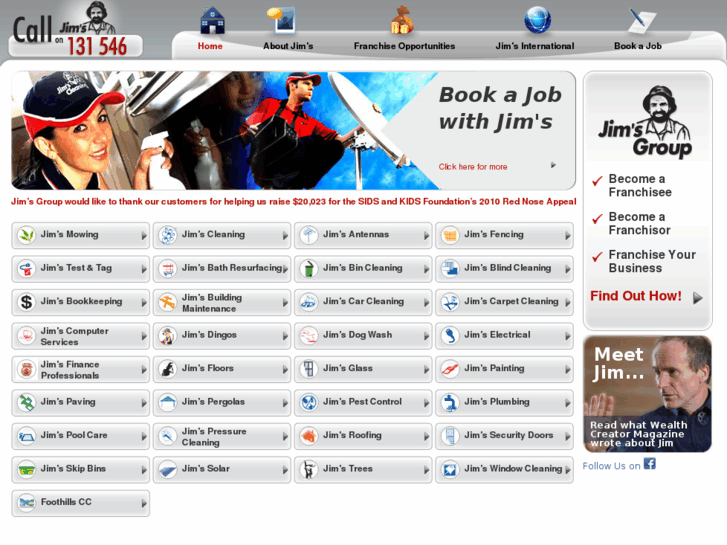The width and height of the screenshot is (727, 545).
Task: Open the Jim's Pressure Cleaning label
Action: tap(214, 436)
